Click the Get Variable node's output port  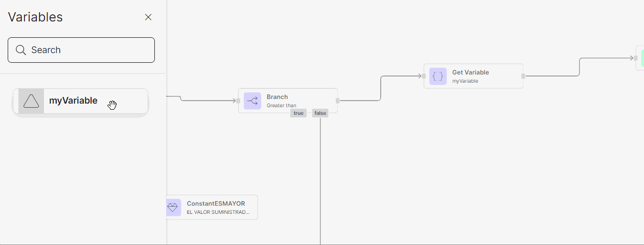point(523,77)
